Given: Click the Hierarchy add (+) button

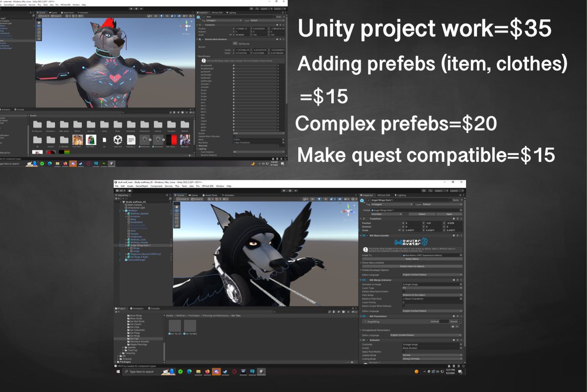Looking at the screenshot, I should 117,198.
